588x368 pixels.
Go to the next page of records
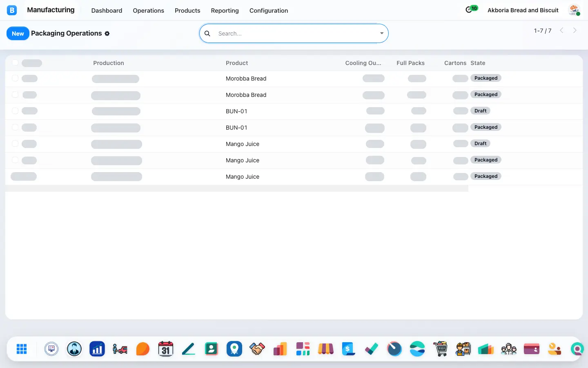pos(575,30)
